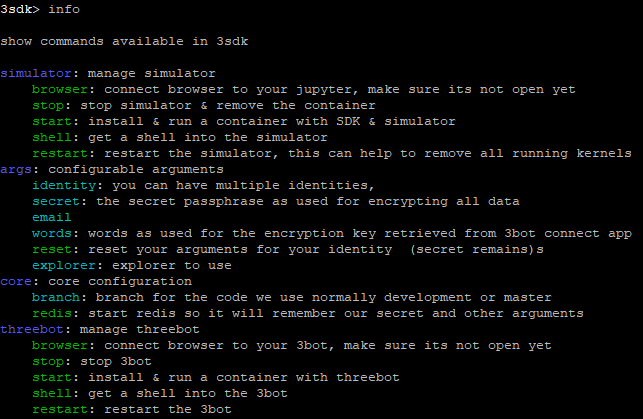Click 'restart' under the threebot section
Screen dimensions: 643x419
point(60,409)
